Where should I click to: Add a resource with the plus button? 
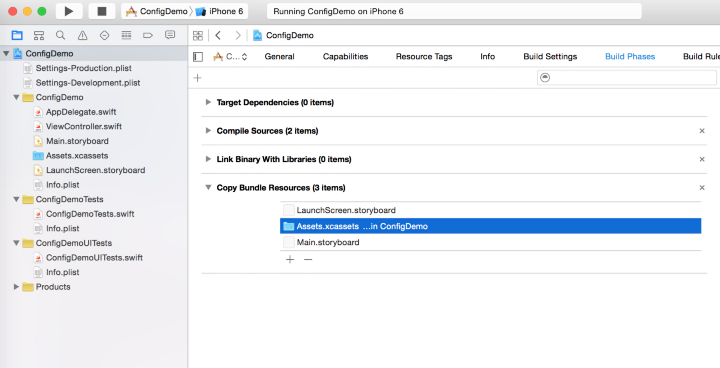tap(290, 260)
